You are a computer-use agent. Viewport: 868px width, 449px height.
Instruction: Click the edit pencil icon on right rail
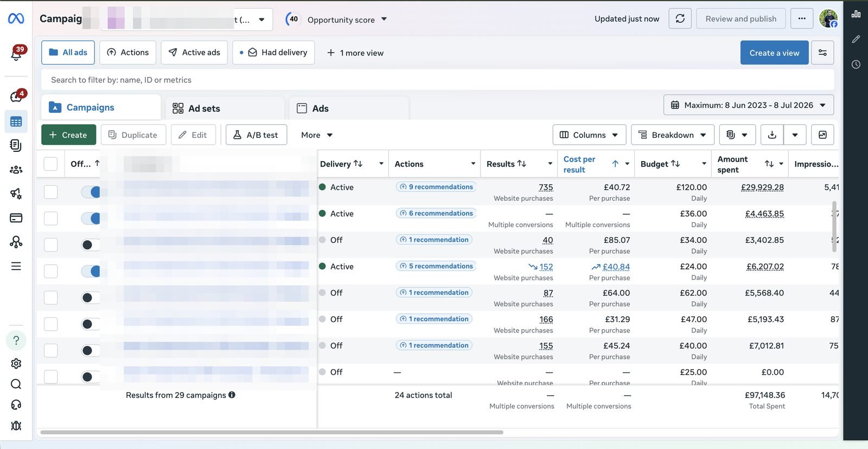(x=856, y=39)
